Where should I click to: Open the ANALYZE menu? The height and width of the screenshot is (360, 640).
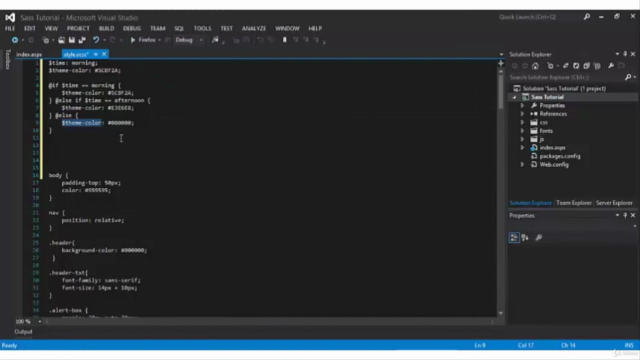pyautogui.click(x=253, y=28)
